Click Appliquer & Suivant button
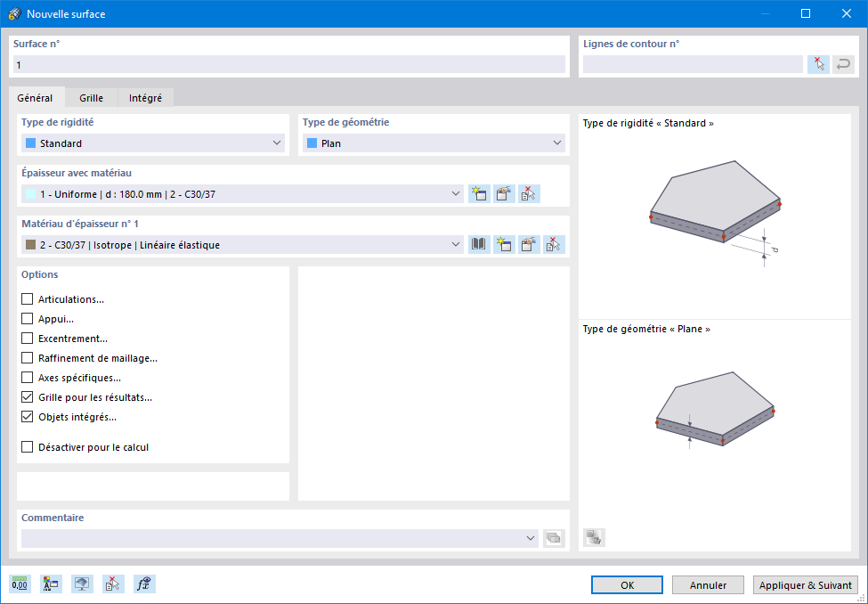The image size is (868, 604). click(806, 585)
